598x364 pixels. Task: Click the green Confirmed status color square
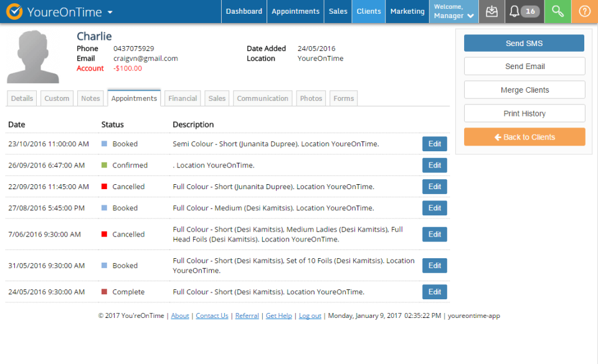(105, 166)
